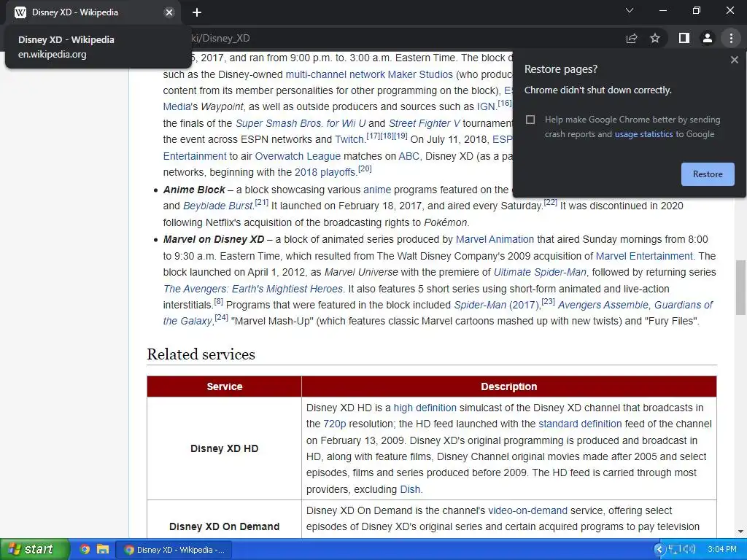Check the send crash reports checkbox

point(530,120)
